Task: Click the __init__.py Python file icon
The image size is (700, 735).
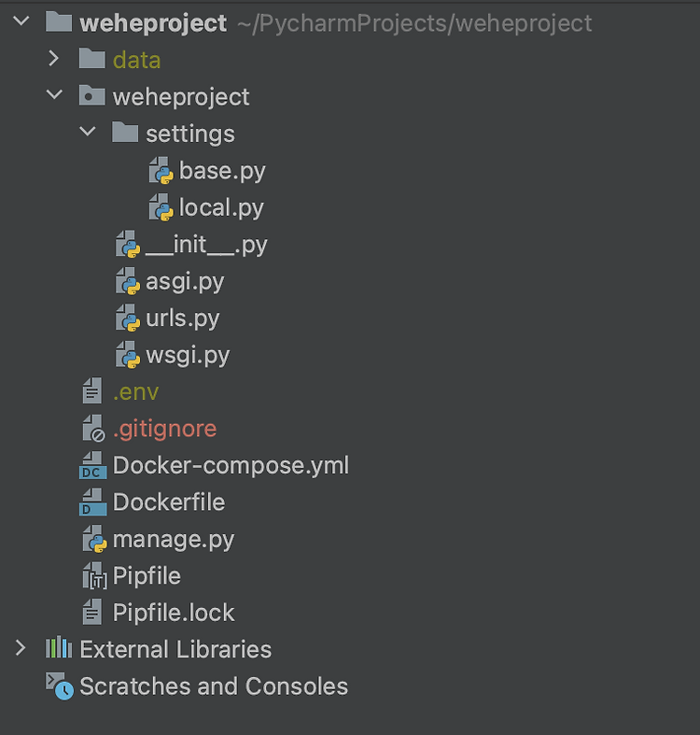Action: [128, 244]
